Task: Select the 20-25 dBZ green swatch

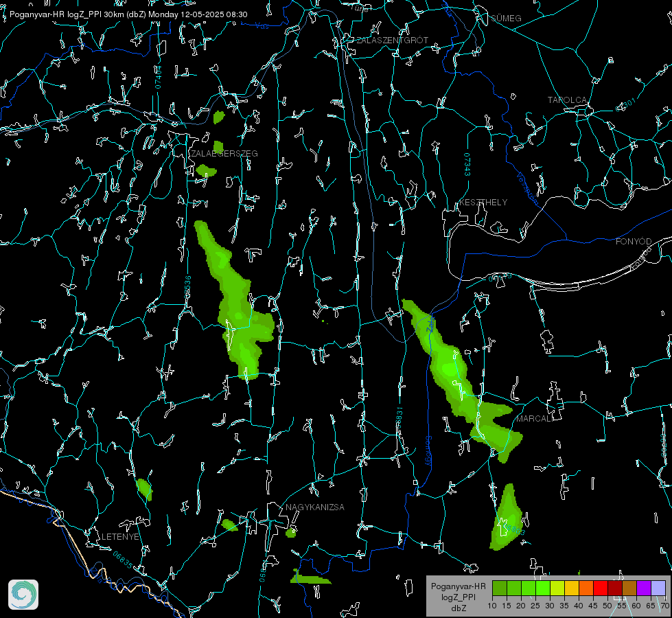Action: click(529, 588)
